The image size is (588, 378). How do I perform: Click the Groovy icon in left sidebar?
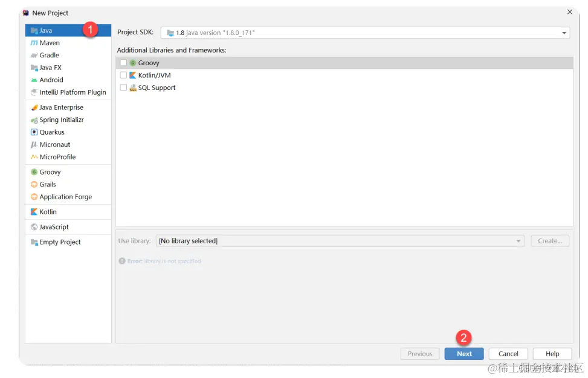click(x=34, y=172)
